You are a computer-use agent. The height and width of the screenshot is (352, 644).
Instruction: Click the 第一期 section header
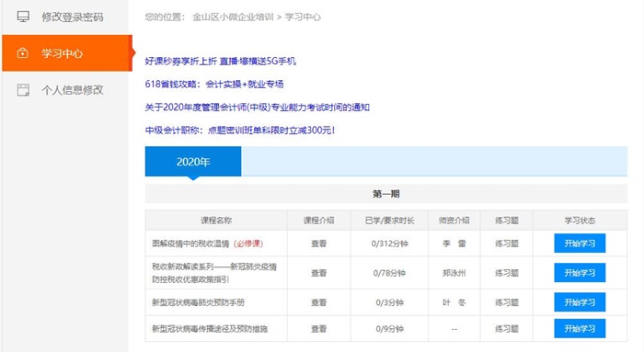[386, 194]
